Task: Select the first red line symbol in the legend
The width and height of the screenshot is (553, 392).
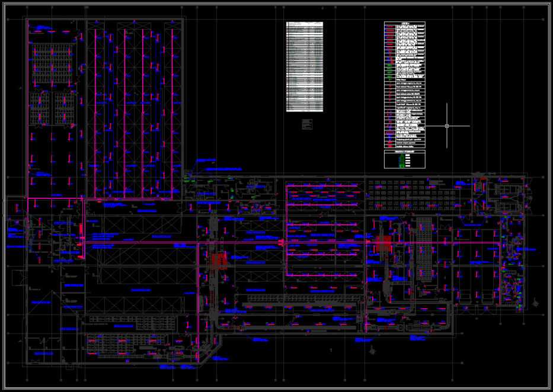Action: pos(389,27)
